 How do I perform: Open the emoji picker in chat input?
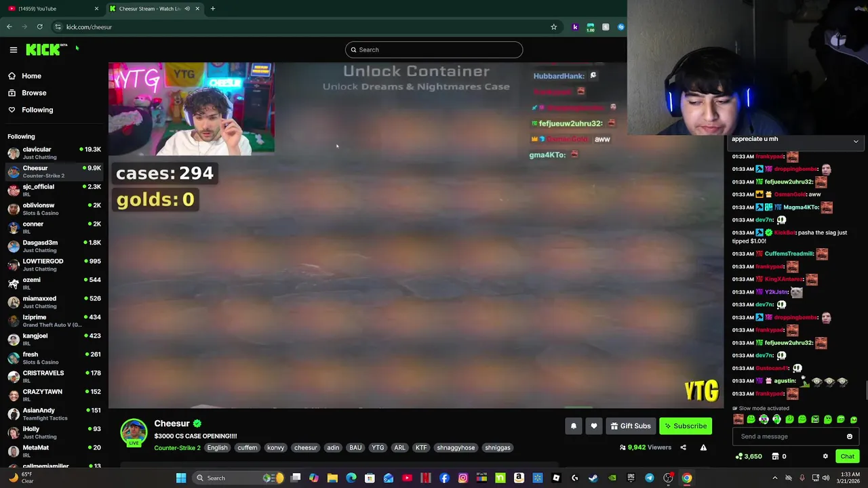click(850, 436)
